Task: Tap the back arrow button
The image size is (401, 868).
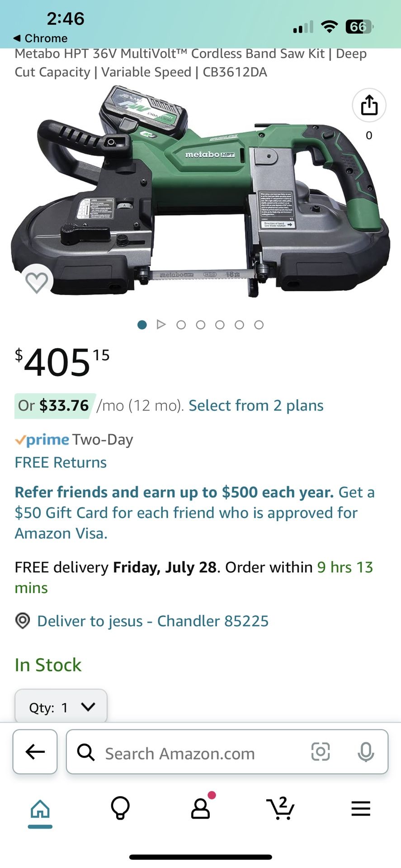Action: coord(35,752)
